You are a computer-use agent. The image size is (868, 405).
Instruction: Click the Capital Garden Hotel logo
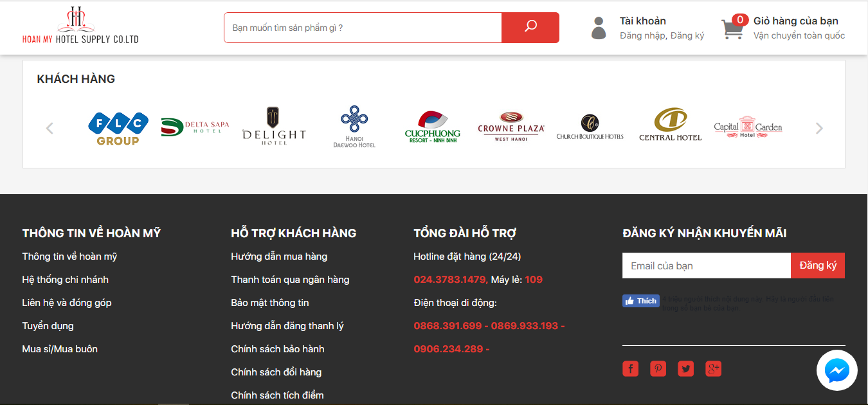point(748,127)
